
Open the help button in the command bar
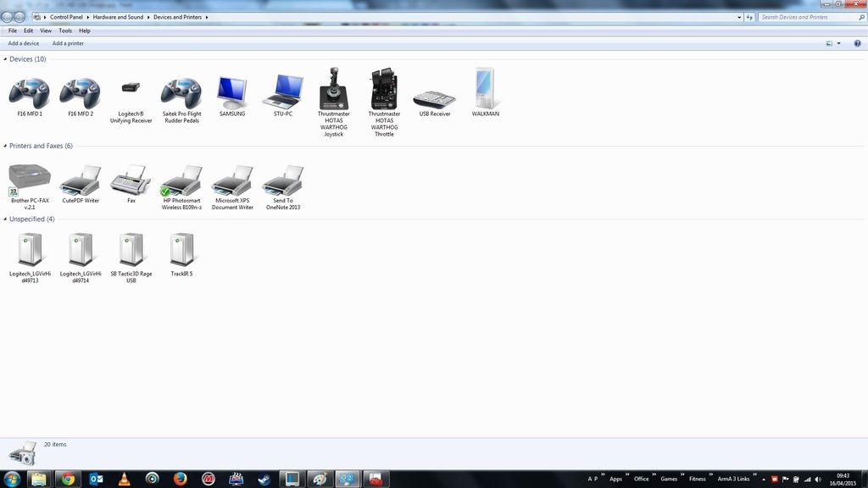(857, 43)
